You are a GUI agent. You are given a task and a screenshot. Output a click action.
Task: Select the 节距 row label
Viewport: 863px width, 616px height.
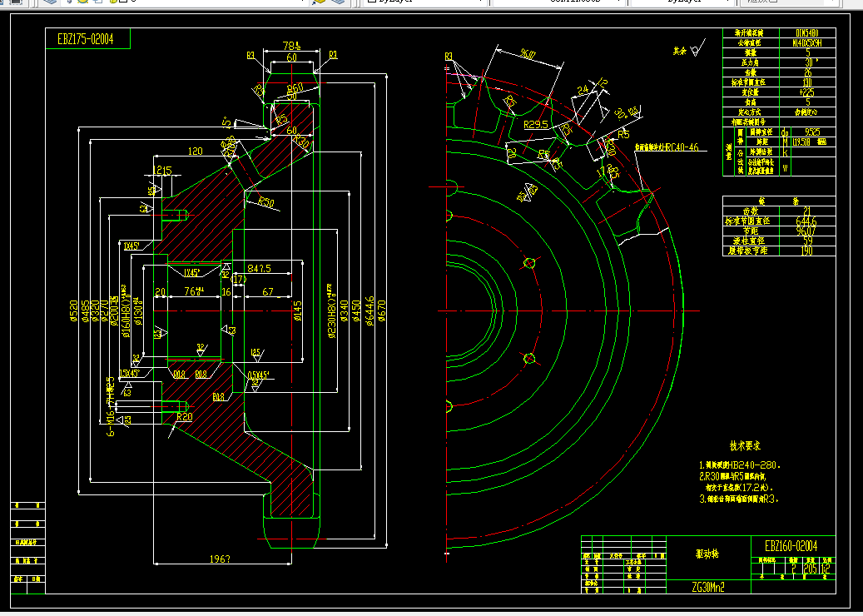click(x=750, y=231)
